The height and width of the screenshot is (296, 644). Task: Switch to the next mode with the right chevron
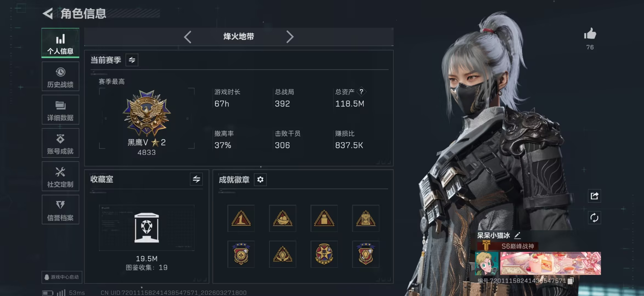pyautogui.click(x=290, y=37)
